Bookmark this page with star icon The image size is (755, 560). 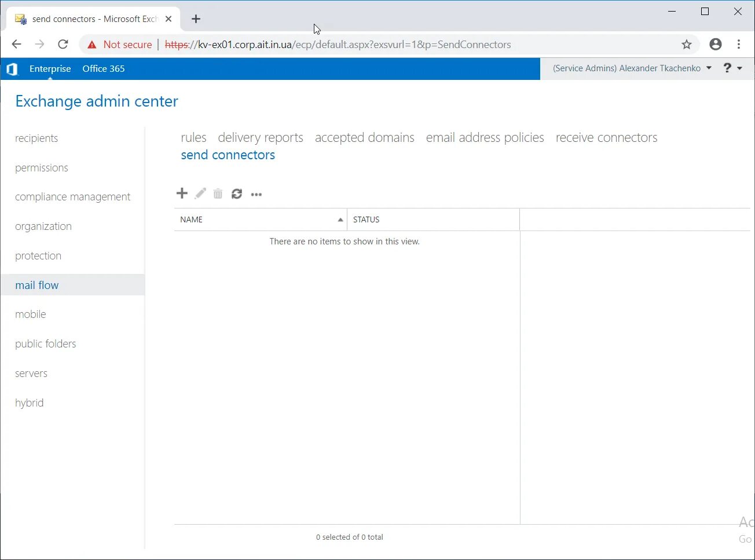(687, 45)
